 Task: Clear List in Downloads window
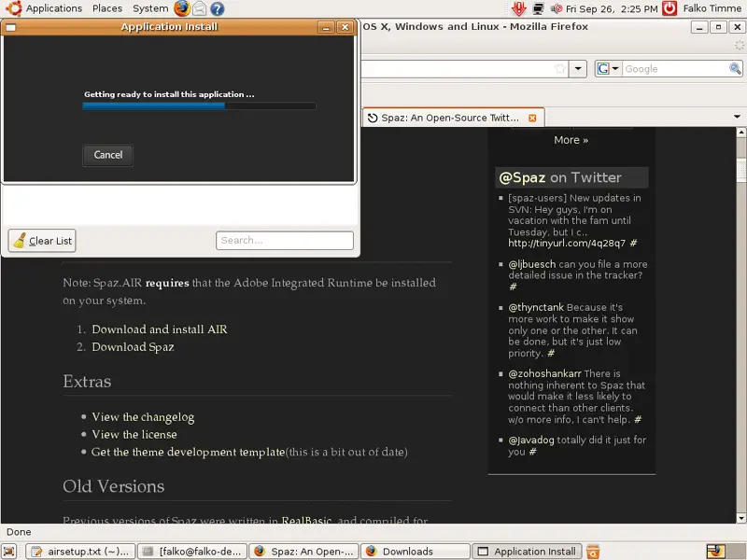click(x=42, y=241)
